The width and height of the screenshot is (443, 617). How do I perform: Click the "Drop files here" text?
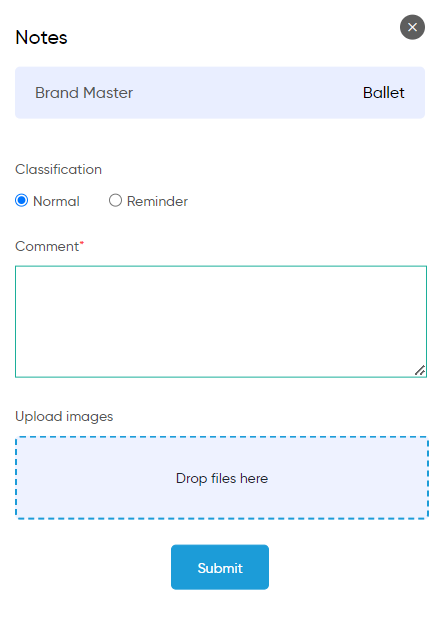(x=222, y=478)
